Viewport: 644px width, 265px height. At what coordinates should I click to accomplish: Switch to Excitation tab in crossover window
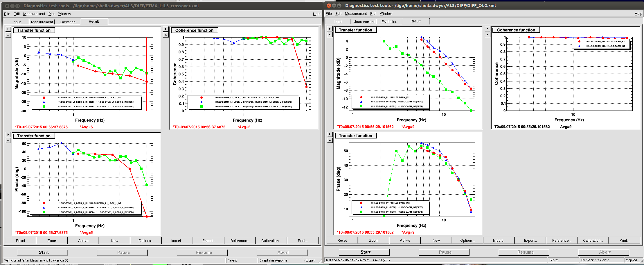67,22
